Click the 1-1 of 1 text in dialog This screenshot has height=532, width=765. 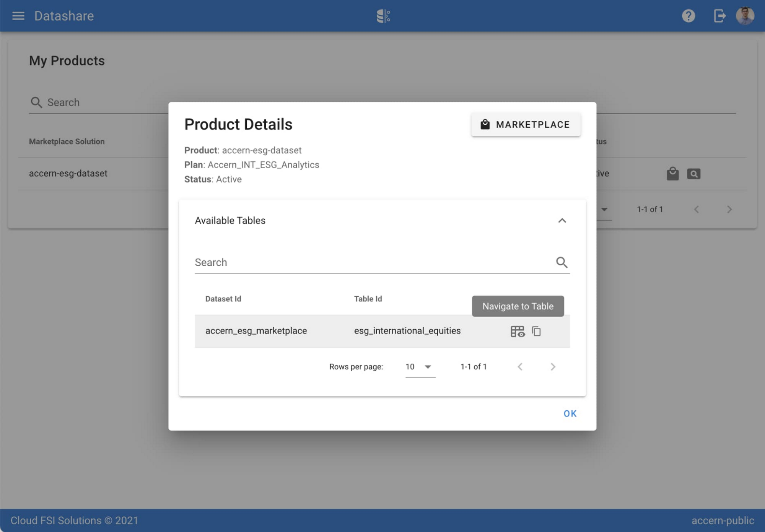click(x=473, y=367)
